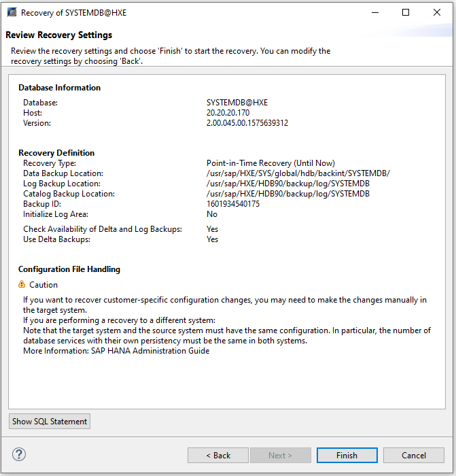456x476 pixels.
Task: Click Check Availability of Delta and Log Backups label
Action: (x=103, y=229)
